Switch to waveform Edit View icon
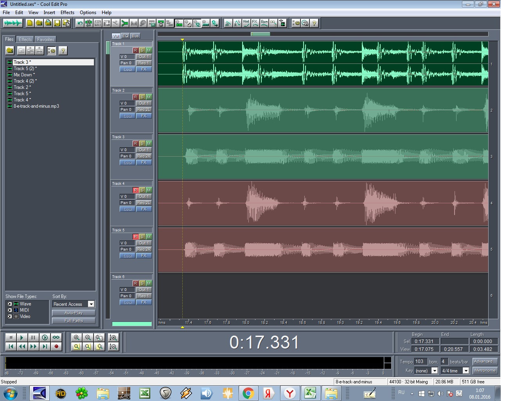Image resolution: width=532 pixels, height=401 pixels. point(13,23)
